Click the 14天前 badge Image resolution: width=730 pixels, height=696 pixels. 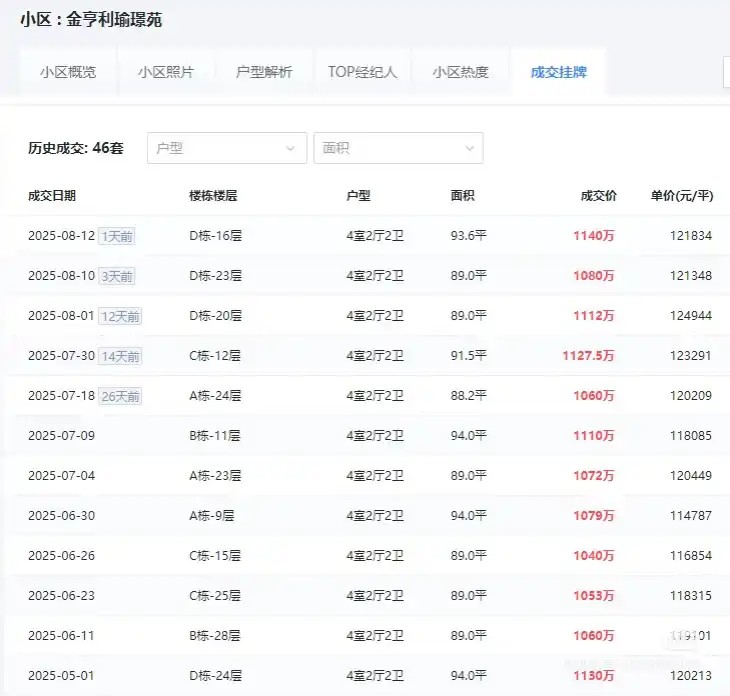pos(120,356)
